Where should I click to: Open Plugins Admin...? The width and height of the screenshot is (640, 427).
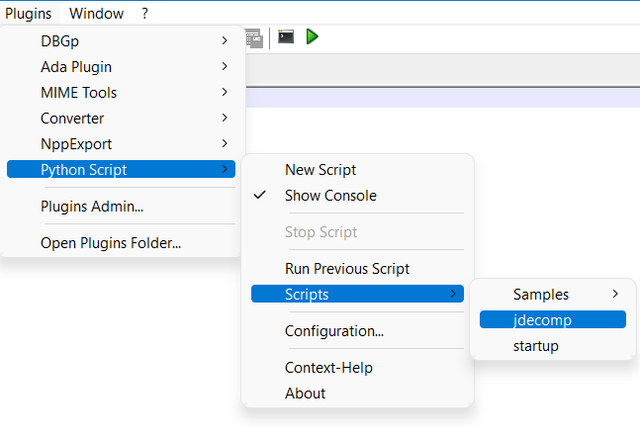click(121, 206)
